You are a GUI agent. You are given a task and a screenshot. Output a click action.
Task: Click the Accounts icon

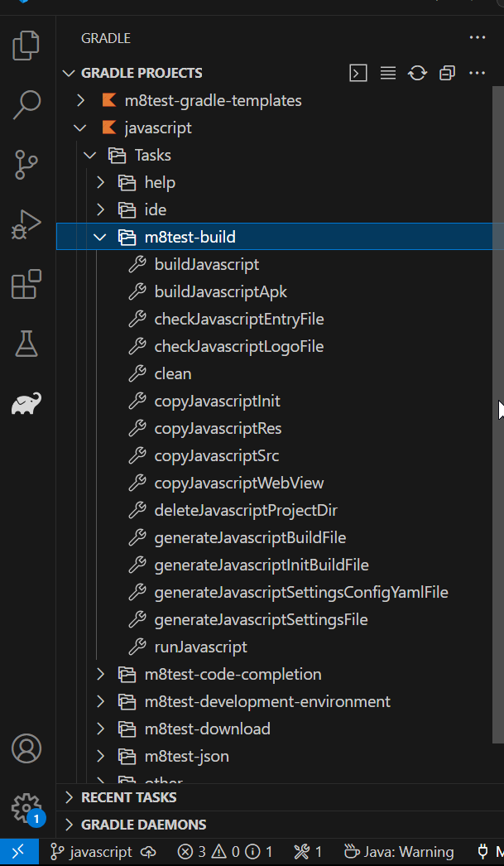coord(26,748)
